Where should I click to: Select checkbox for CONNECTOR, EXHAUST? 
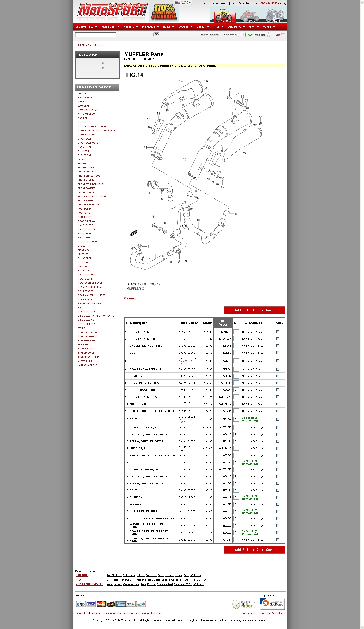pos(278,383)
